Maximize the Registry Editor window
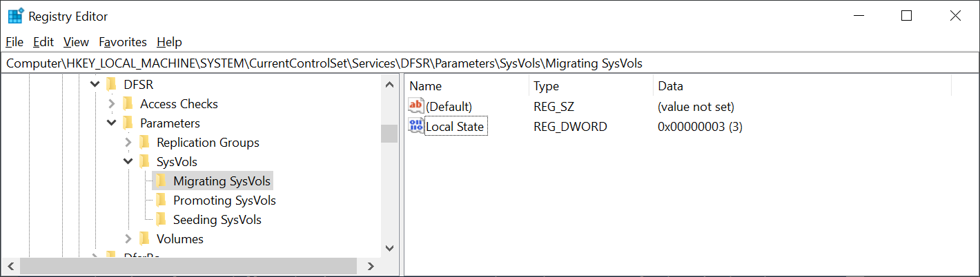This screenshot has height=277, width=980. (x=907, y=16)
